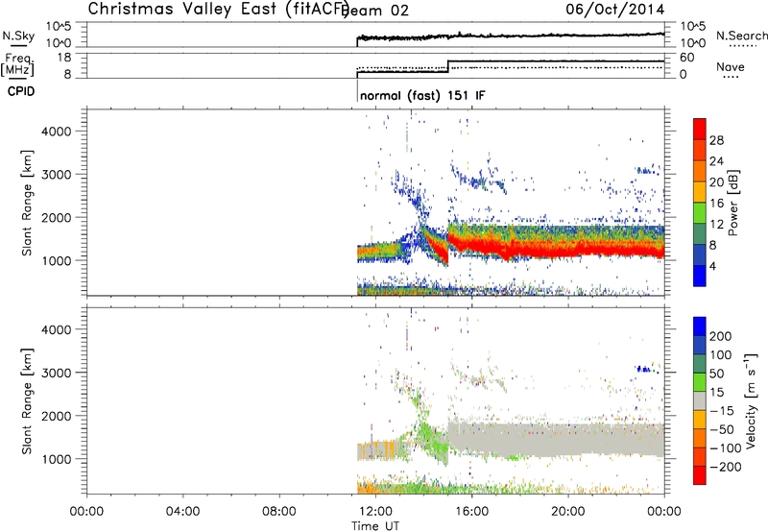Click the '12:00' time tick label

coord(375,512)
